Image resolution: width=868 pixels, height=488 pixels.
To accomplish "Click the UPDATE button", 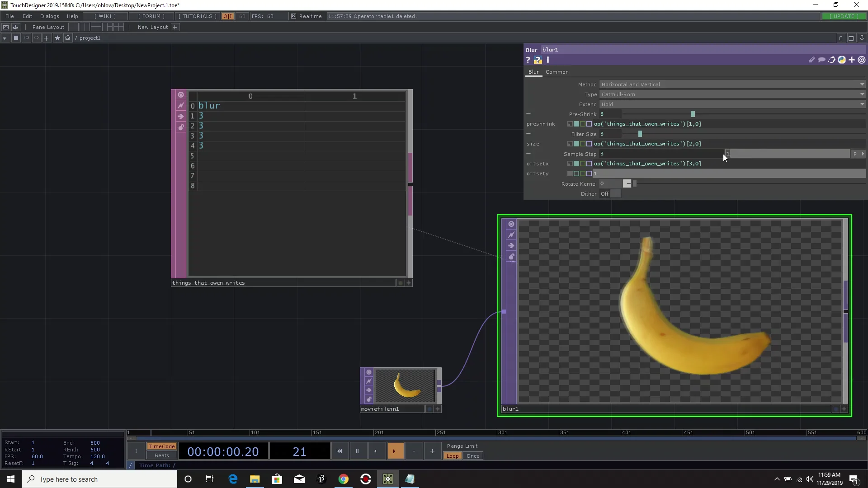I will point(844,16).
